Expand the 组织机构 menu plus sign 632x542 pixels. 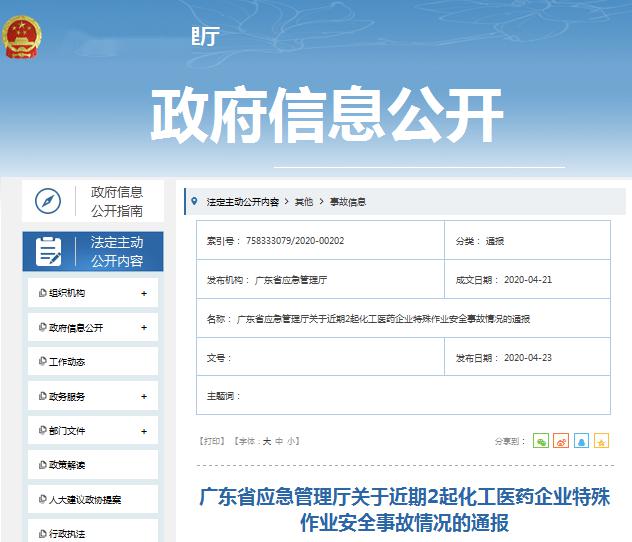144,293
